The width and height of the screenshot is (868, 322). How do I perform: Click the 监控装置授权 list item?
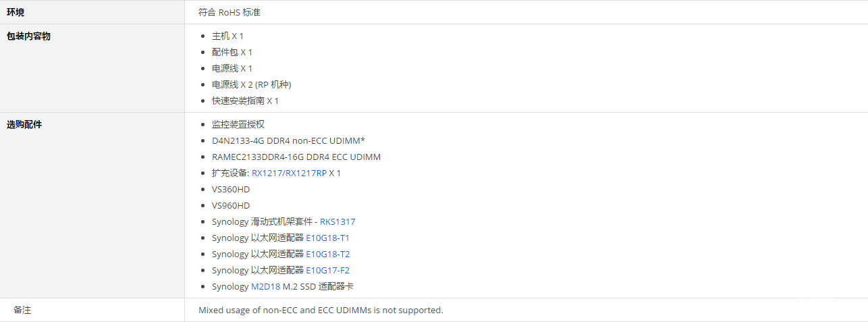click(238, 124)
